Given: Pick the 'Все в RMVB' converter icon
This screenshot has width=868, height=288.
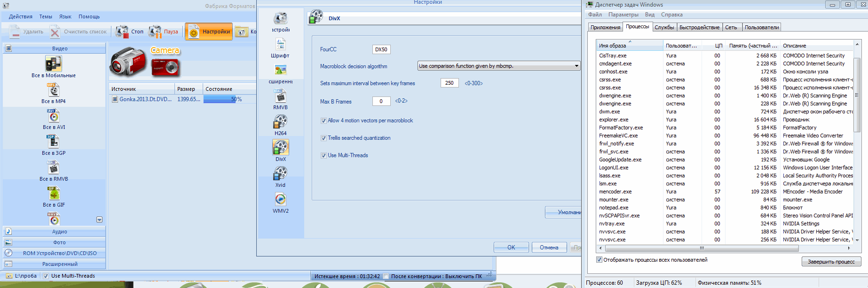Looking at the screenshot, I should 54,167.
